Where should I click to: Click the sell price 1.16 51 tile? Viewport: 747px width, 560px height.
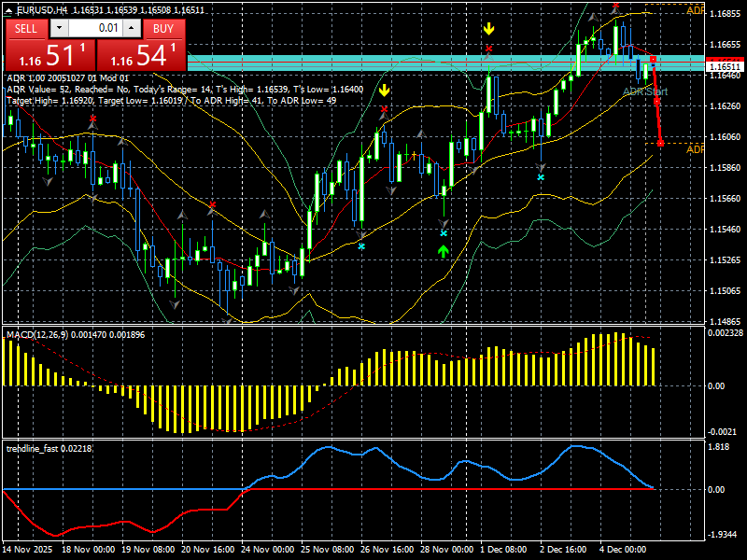click(49, 55)
